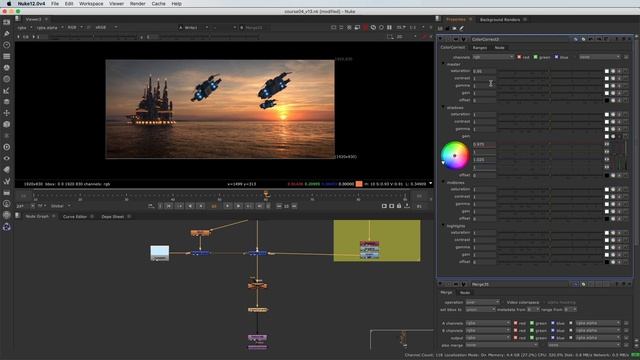
Task: Open the Transform nodes icon in toolbar
Action: tap(7, 113)
